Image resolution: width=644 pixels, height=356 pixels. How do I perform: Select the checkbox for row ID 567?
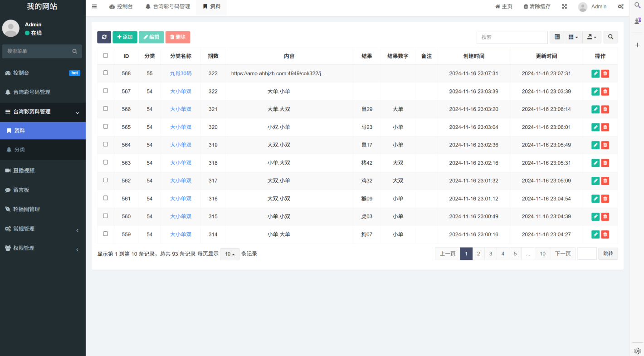click(106, 91)
